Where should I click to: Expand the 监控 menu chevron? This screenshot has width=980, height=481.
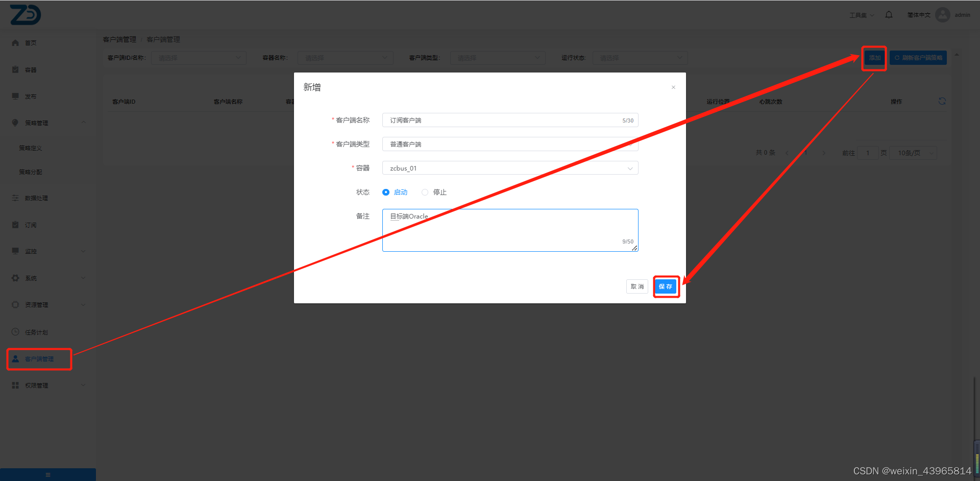[x=84, y=251]
